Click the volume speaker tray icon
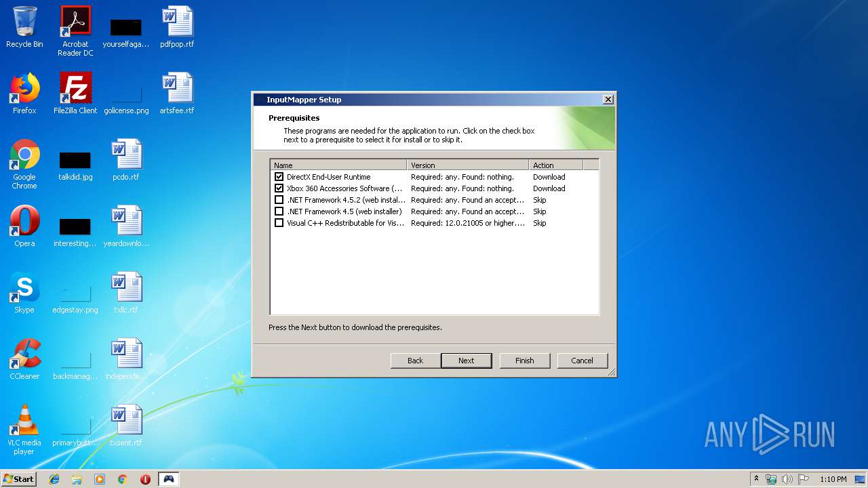The height and width of the screenshot is (488, 868). click(x=787, y=479)
